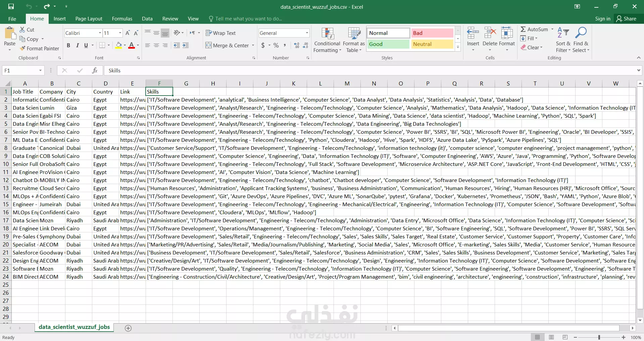Open Find & Select magnifier

pos(581,40)
